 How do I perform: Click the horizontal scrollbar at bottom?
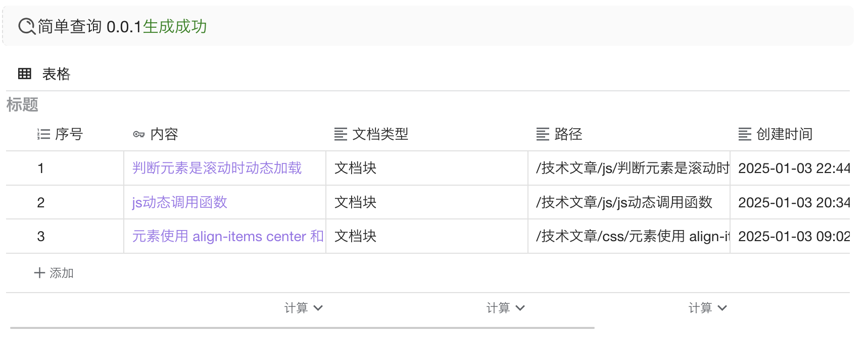tap(302, 328)
